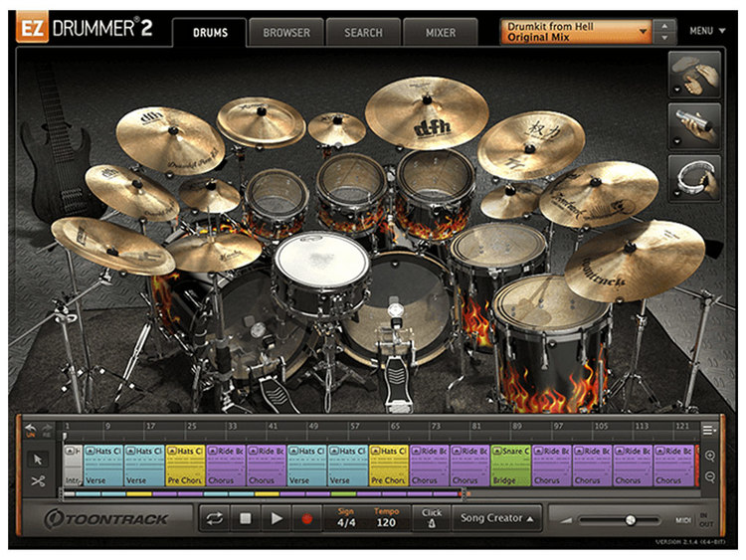Image resolution: width=746 pixels, height=560 pixels.
Task: Start playback with the Play button
Action: (276, 518)
